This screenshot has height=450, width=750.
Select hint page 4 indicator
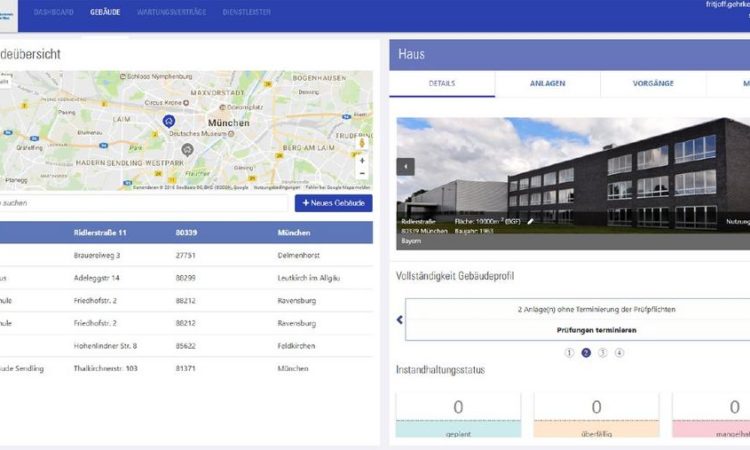pyautogui.click(x=619, y=353)
